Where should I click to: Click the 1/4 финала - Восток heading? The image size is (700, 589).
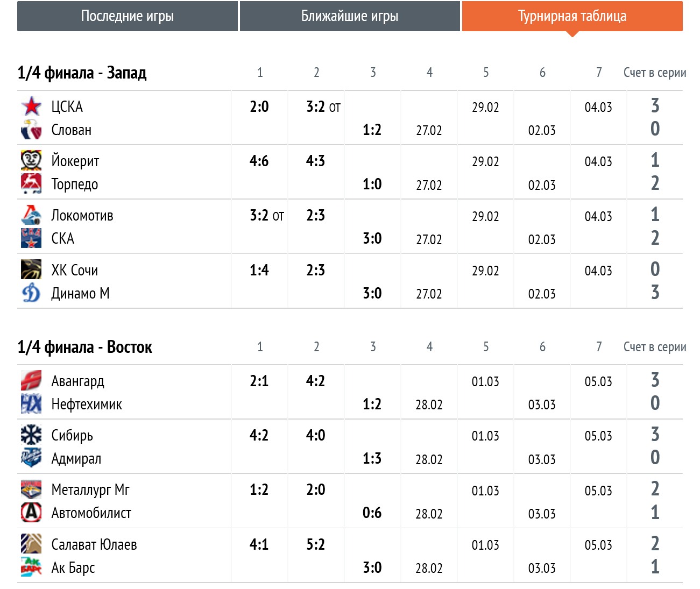pyautogui.click(x=84, y=347)
